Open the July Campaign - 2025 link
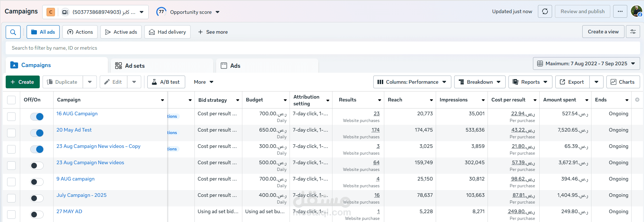 point(81,195)
